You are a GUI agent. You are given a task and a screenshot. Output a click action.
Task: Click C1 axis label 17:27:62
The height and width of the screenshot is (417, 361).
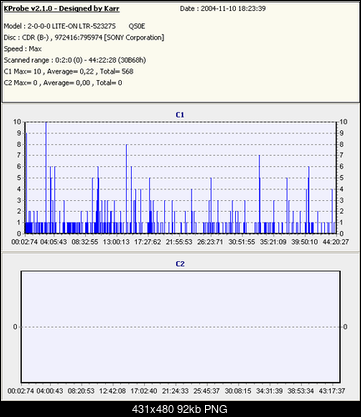coord(148,242)
